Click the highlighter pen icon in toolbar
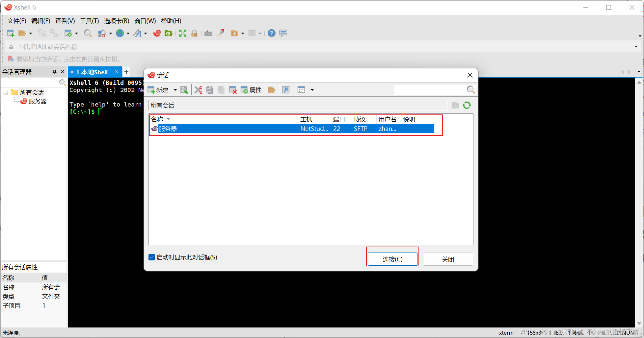The image size is (644, 338). (x=220, y=33)
